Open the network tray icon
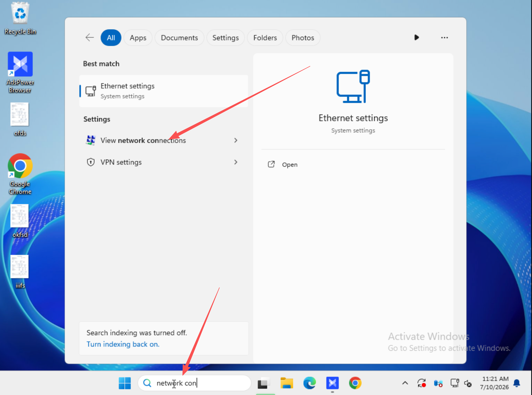 (x=455, y=383)
